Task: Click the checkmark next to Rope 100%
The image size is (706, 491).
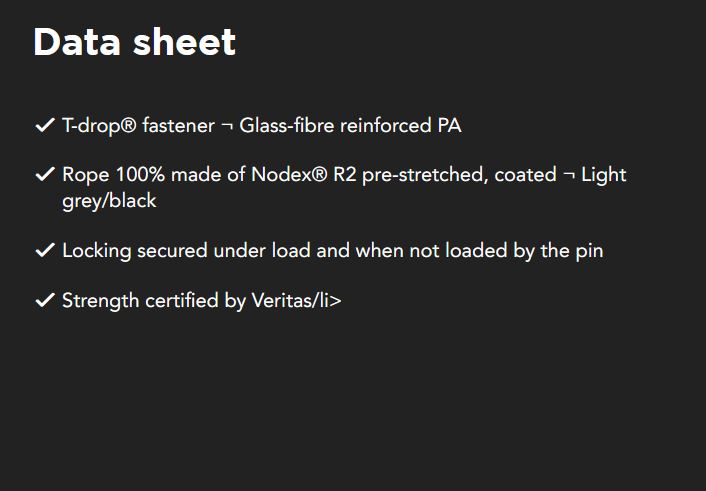Action: pos(44,175)
